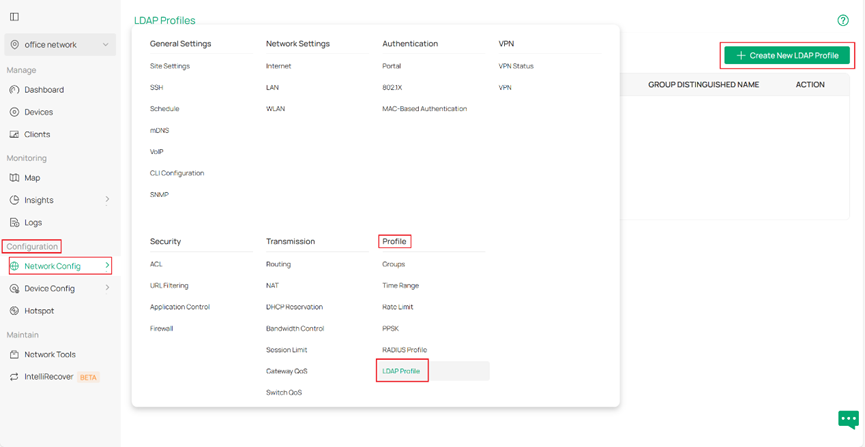This screenshot has width=865, height=447.
Task: Expand the Network Config chevron
Action: [x=107, y=266]
